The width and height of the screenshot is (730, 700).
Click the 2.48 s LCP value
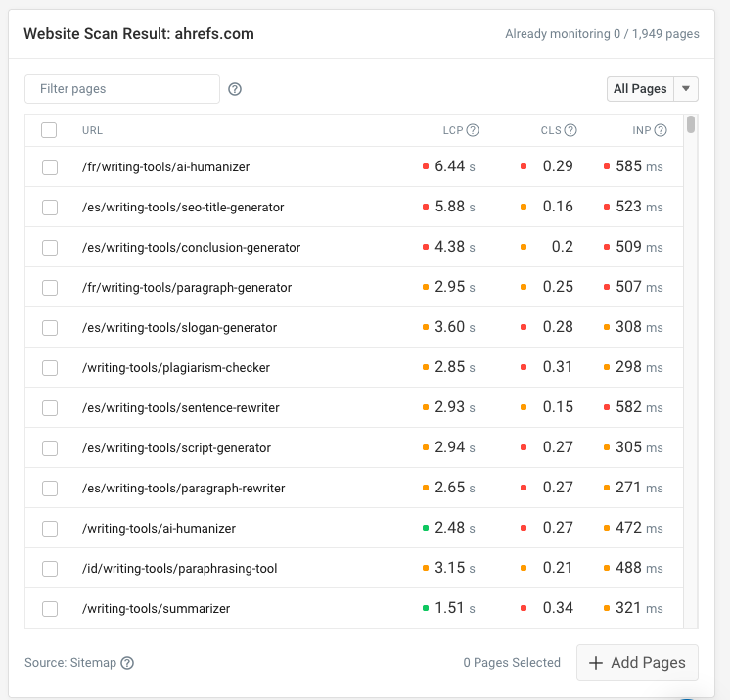[455, 528]
